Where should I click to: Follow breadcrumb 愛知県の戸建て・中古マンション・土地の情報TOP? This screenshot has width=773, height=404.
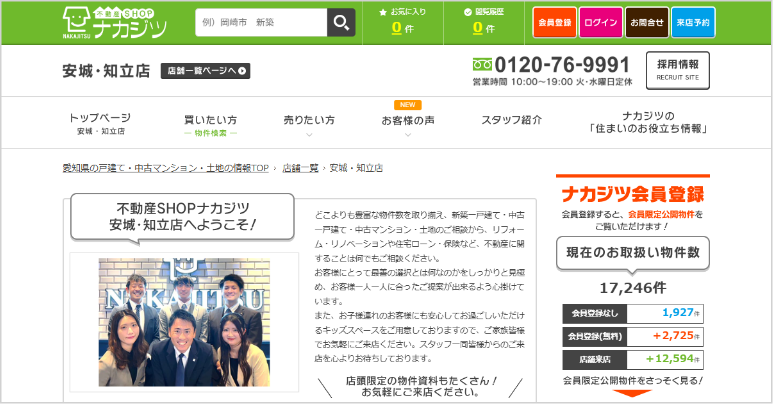[166, 168]
